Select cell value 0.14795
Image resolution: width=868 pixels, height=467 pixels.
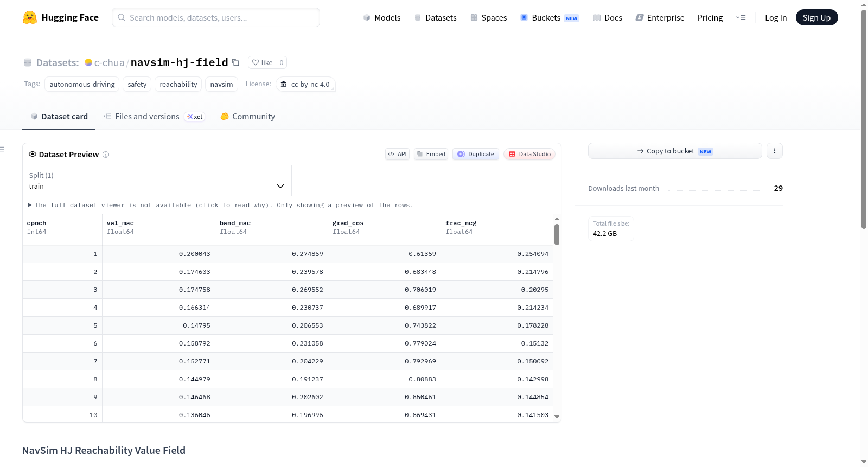click(x=196, y=325)
